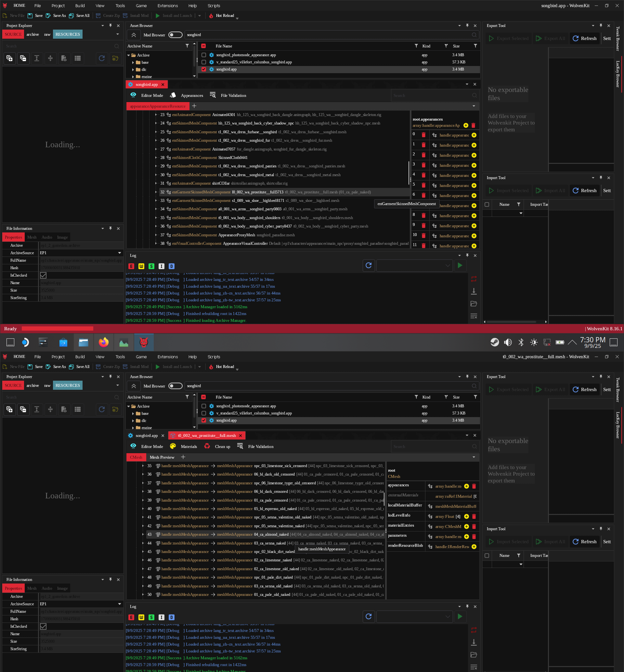
Task: Expand row 32 entGarmentSkinnedMeshComponent
Action: pyautogui.click(x=156, y=192)
